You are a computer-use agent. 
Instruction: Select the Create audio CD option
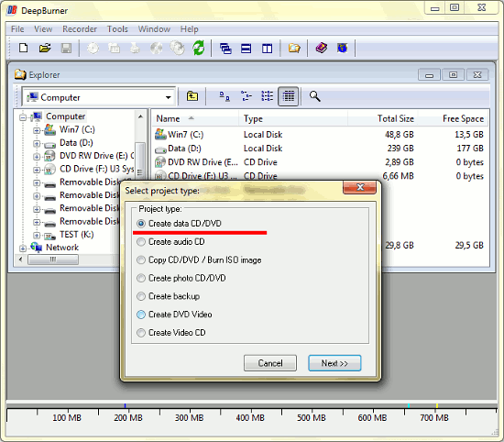[170, 241]
